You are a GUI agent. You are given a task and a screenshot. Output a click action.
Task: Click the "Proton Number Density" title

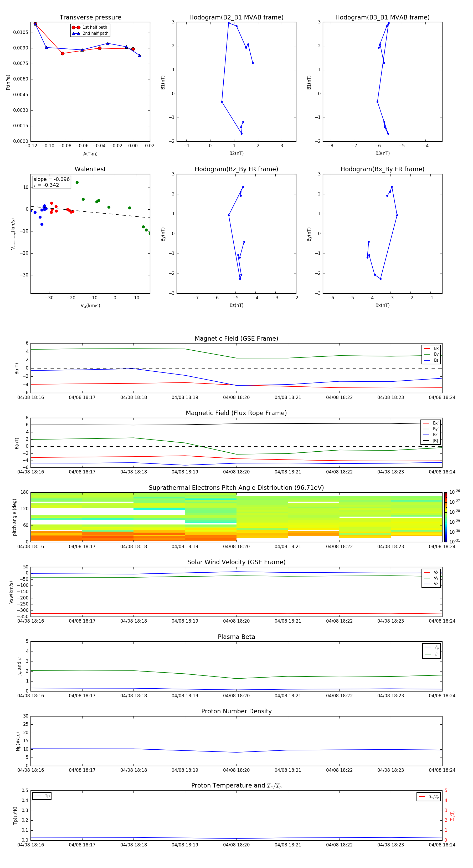point(236,711)
